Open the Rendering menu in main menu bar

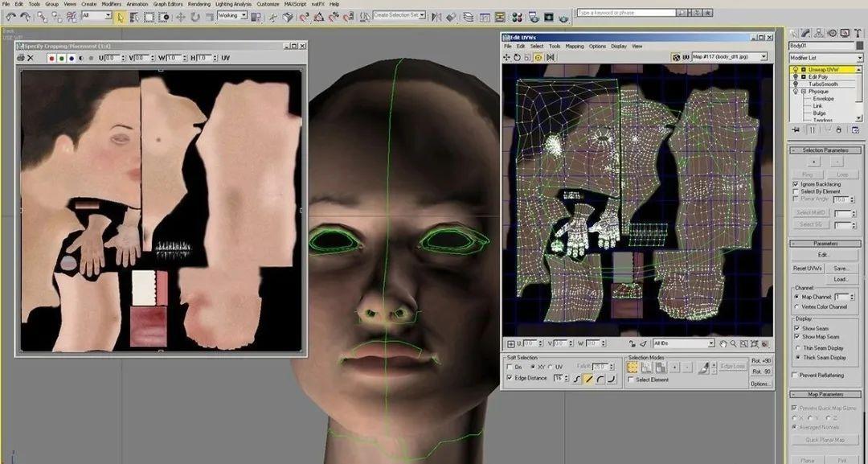point(199,4)
